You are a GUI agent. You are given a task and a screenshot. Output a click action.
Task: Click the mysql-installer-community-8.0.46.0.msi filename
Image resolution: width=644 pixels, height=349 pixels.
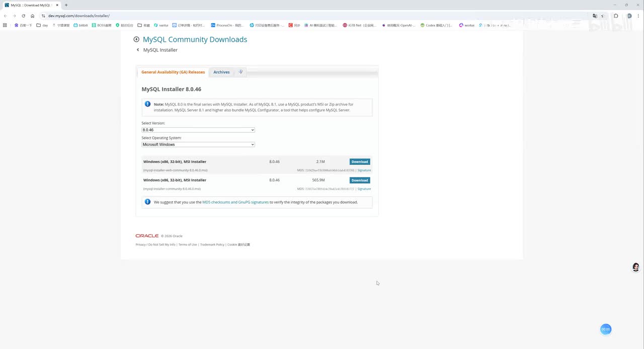(172, 189)
